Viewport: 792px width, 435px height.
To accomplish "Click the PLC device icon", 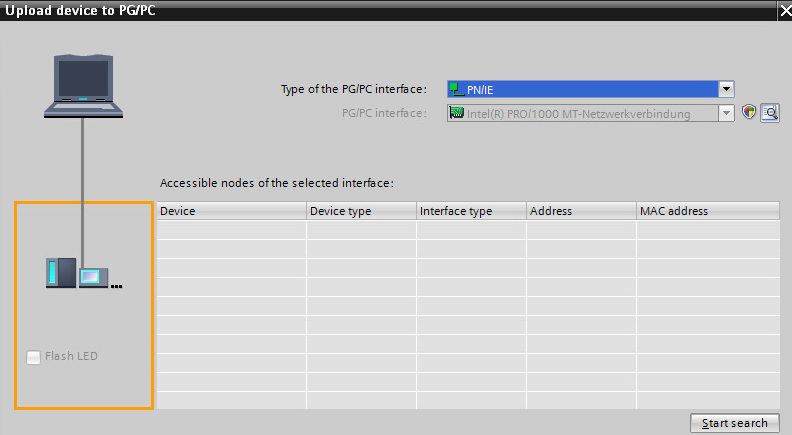I will (60, 273).
